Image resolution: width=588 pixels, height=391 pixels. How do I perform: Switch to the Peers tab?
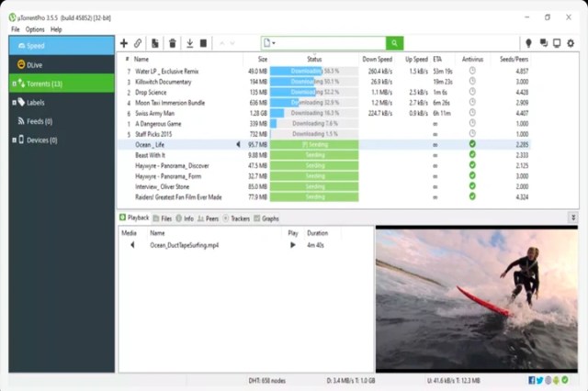[x=209, y=218]
